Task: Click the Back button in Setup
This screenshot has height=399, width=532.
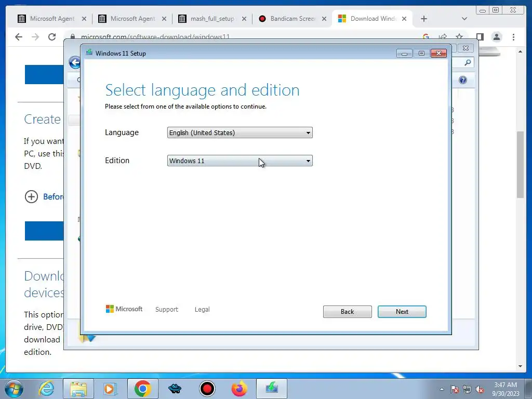Action: point(347,312)
